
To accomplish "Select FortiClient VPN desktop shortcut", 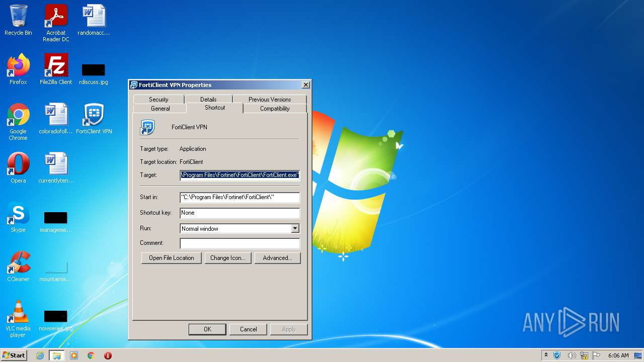I will click(94, 119).
